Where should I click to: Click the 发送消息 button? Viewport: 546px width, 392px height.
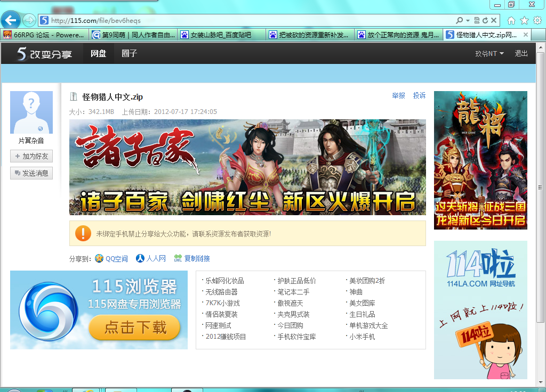(x=31, y=173)
